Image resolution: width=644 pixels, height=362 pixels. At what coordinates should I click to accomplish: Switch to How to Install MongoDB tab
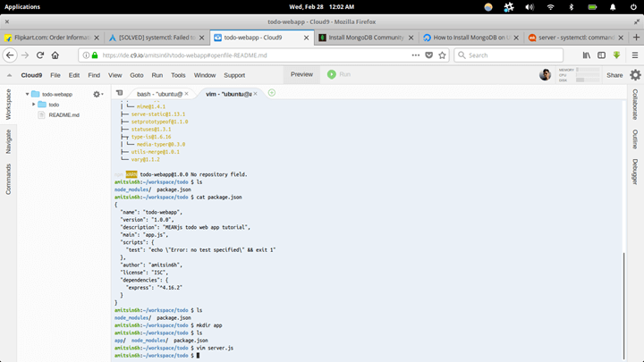pos(471,38)
